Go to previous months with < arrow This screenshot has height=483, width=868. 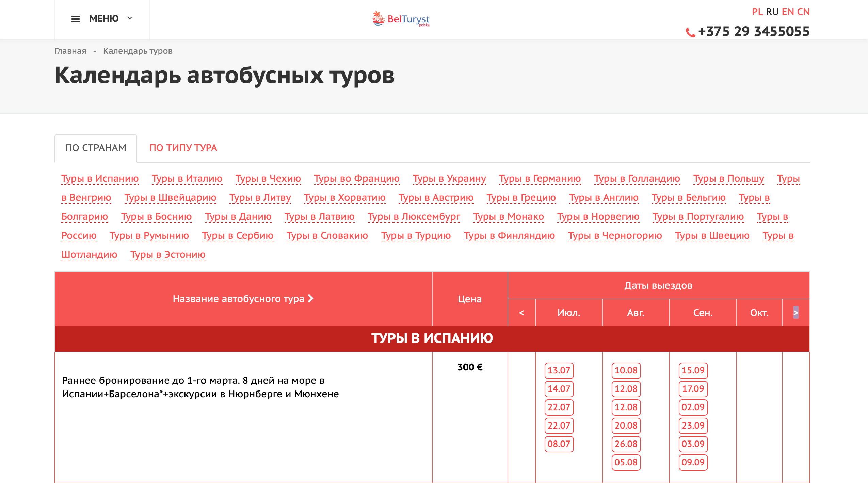(521, 313)
